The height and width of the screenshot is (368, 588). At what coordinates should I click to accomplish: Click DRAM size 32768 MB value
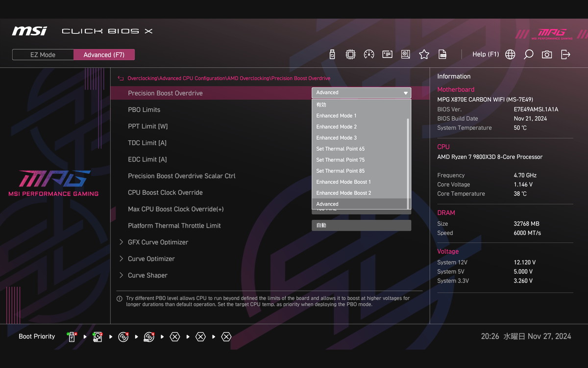pos(526,224)
